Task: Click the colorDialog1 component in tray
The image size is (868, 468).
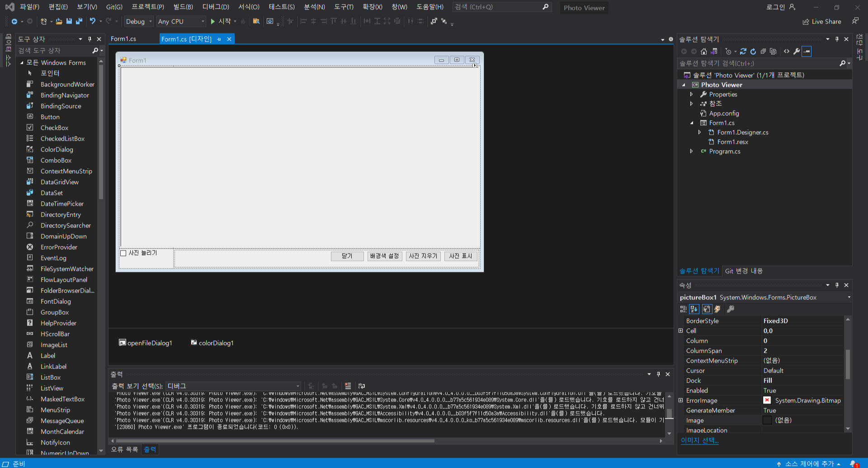Action: (212, 343)
